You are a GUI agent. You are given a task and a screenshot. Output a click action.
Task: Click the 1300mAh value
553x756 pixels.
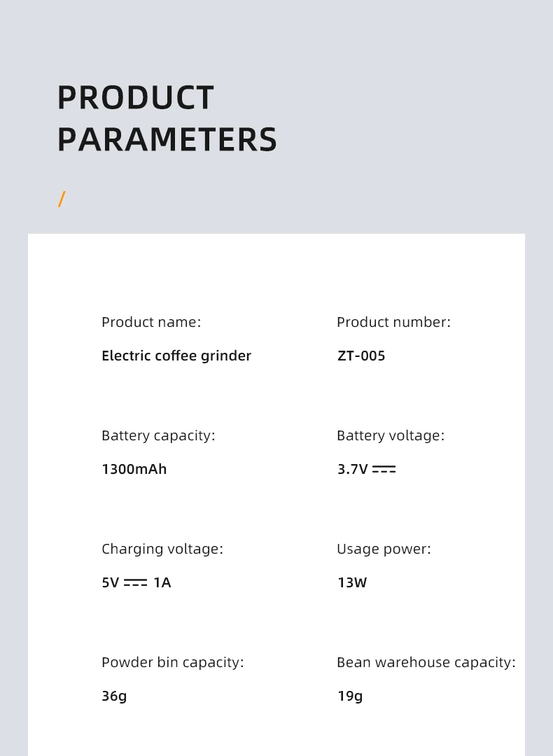[134, 469]
